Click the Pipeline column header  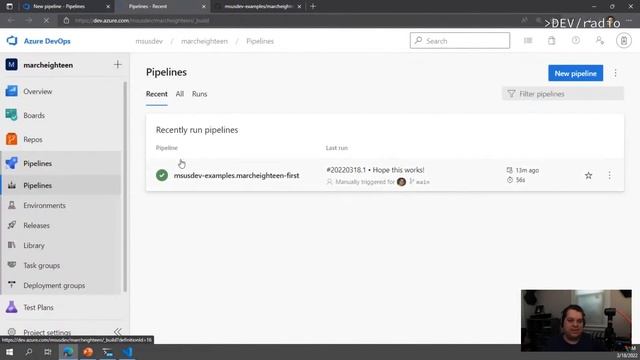167,148
